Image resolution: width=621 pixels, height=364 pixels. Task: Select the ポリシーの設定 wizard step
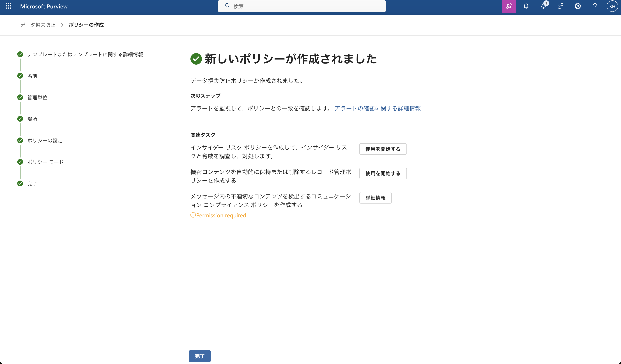click(x=45, y=141)
